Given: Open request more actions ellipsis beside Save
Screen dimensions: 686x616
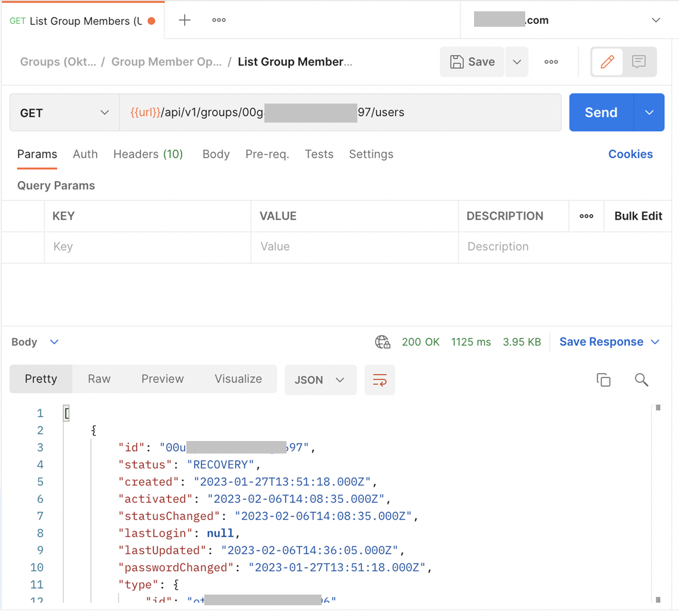Looking at the screenshot, I should [x=551, y=62].
